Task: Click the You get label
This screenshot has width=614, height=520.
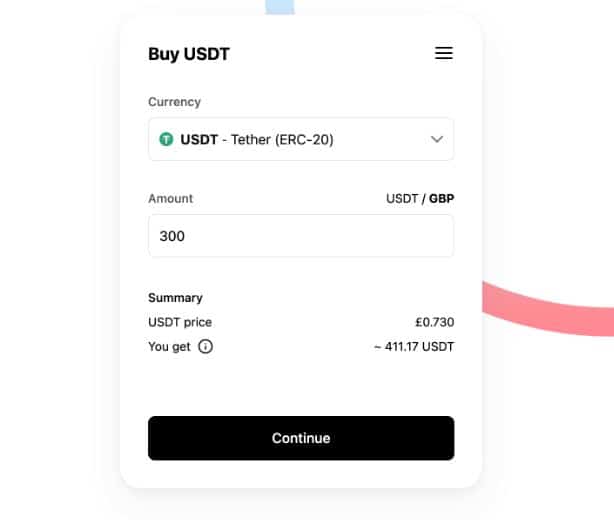Action: [169, 347]
